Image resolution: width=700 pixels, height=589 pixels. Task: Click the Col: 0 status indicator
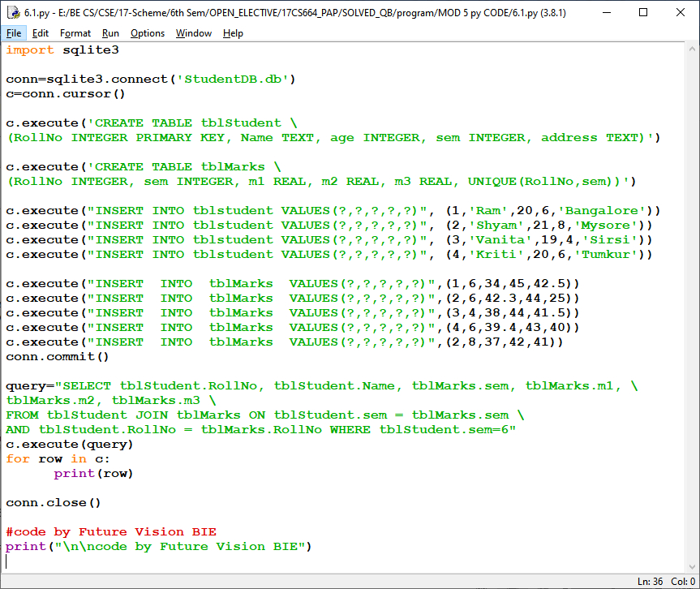[683, 582]
